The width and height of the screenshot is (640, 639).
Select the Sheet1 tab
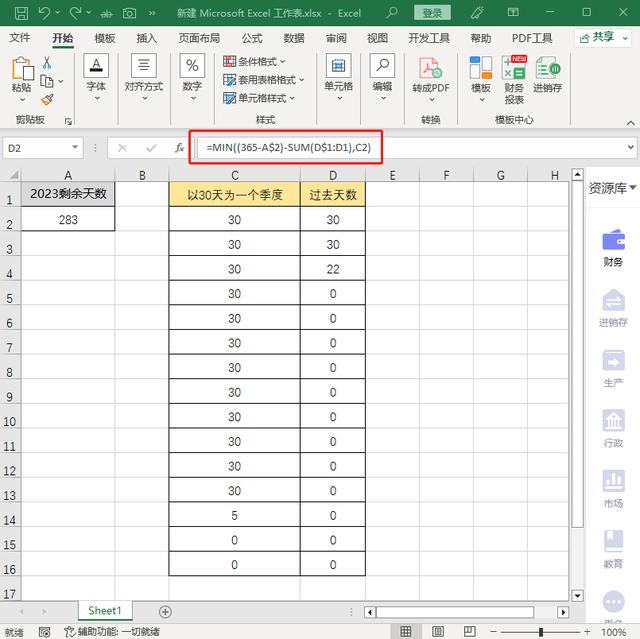click(105, 611)
